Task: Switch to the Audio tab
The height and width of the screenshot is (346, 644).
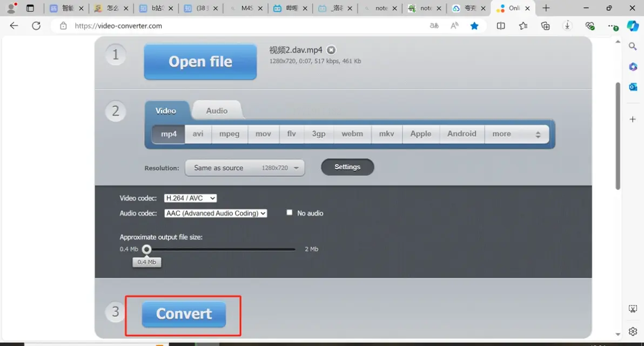Action: [x=217, y=110]
